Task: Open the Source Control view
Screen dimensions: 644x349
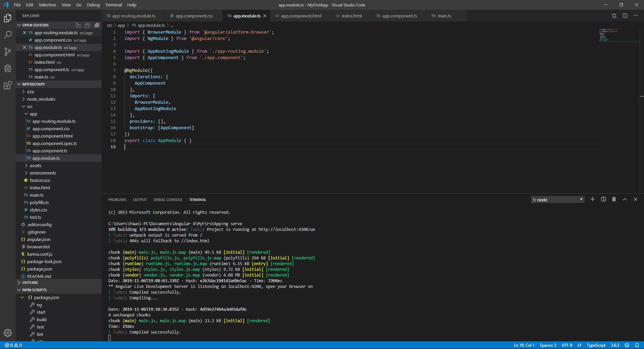Action: tap(8, 51)
